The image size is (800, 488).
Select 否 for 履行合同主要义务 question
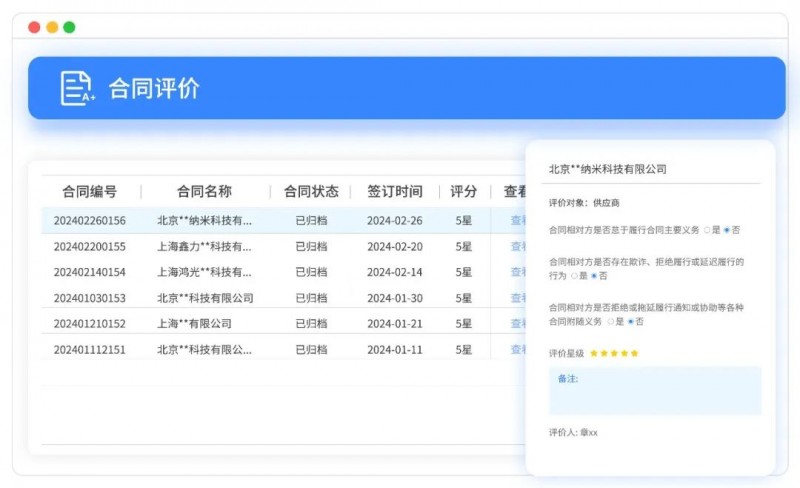click(727, 230)
